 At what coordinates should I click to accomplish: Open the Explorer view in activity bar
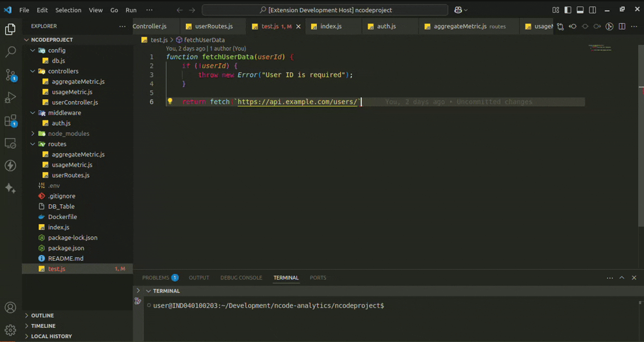point(10,29)
